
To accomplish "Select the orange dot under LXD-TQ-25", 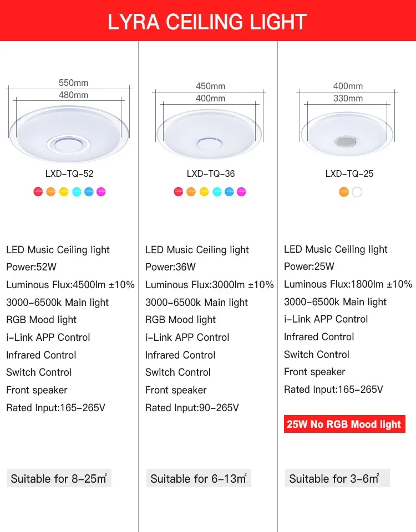I will (x=344, y=192).
